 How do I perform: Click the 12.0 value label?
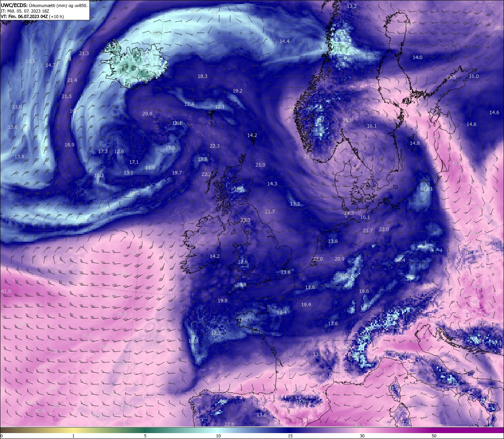pos(243,320)
